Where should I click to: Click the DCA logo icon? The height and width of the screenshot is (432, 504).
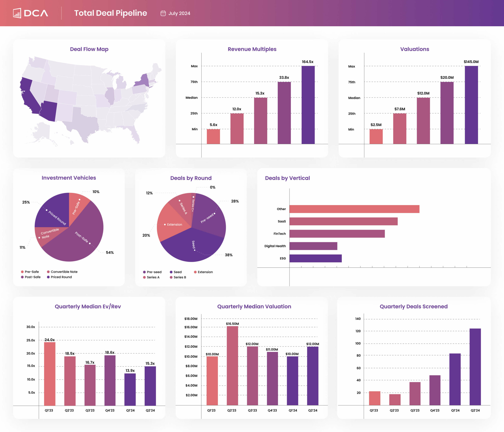click(x=17, y=13)
